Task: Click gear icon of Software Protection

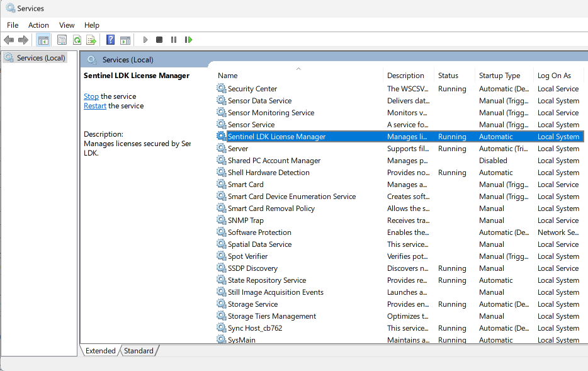Action: [x=221, y=232]
